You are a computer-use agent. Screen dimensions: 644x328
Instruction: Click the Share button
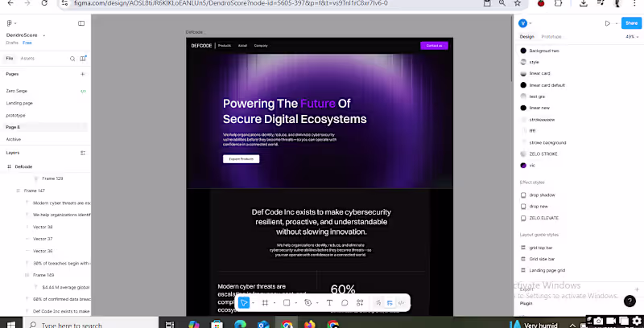[631, 23]
